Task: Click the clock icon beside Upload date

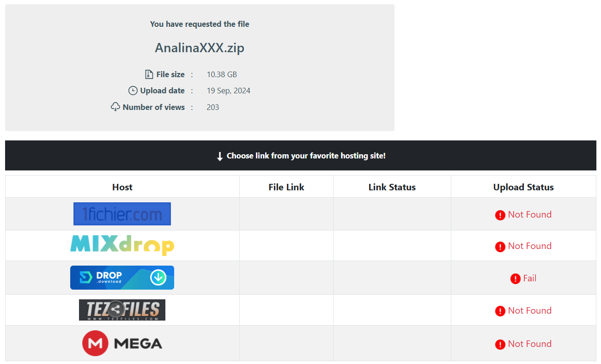Action: 133,91
